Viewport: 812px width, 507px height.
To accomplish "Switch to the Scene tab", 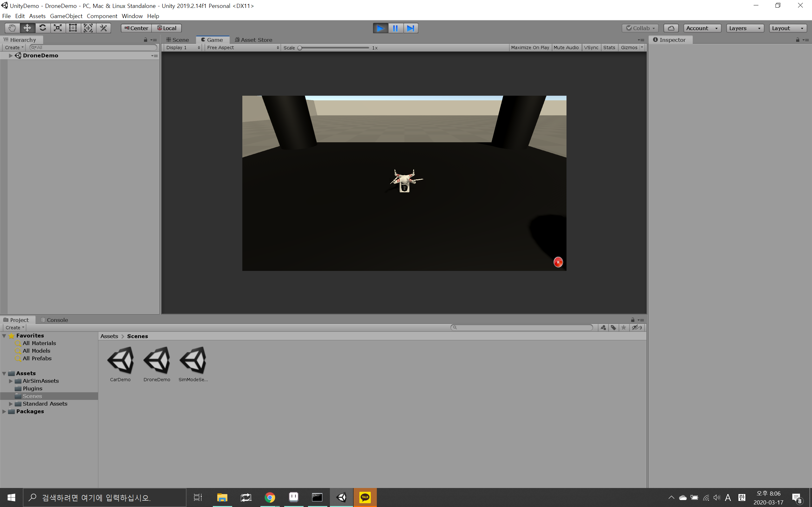I will click(x=178, y=40).
